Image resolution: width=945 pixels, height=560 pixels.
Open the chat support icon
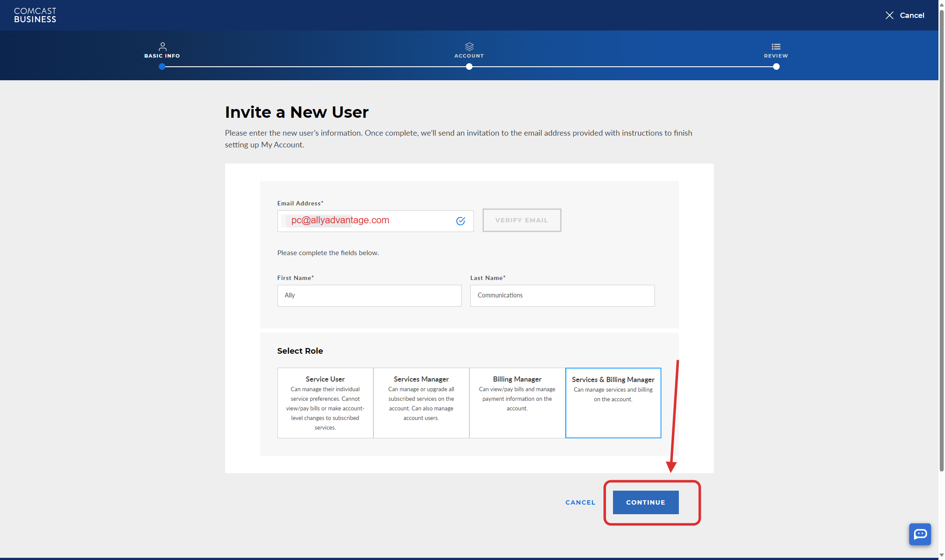point(920,534)
